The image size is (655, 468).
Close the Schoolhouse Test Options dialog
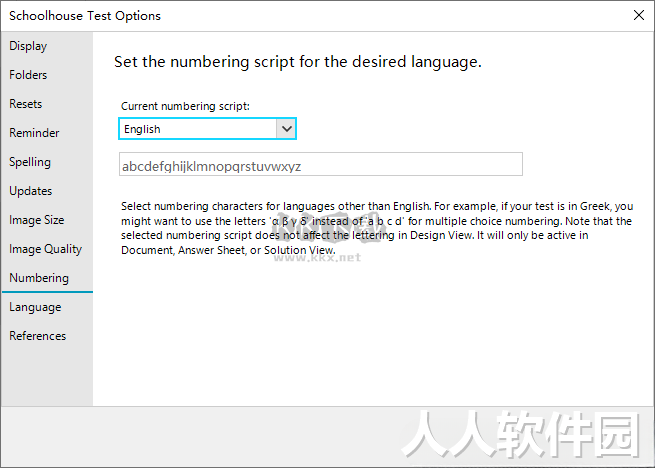(x=639, y=15)
